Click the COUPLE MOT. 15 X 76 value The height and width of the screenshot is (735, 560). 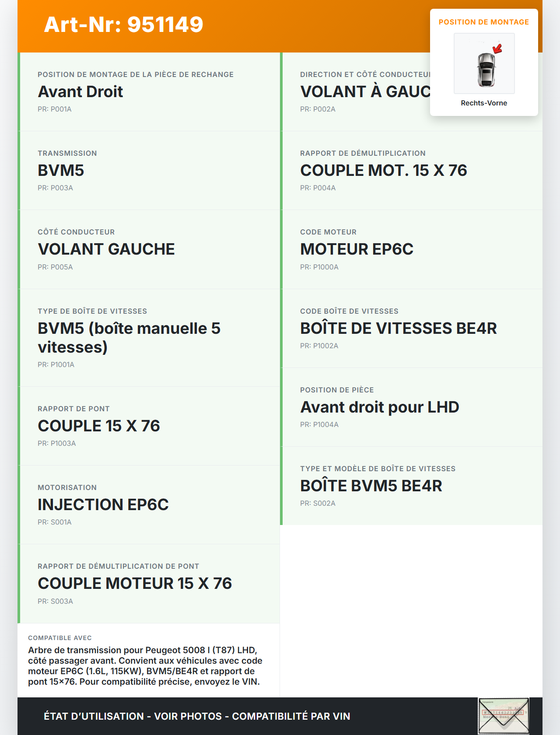[x=384, y=171]
